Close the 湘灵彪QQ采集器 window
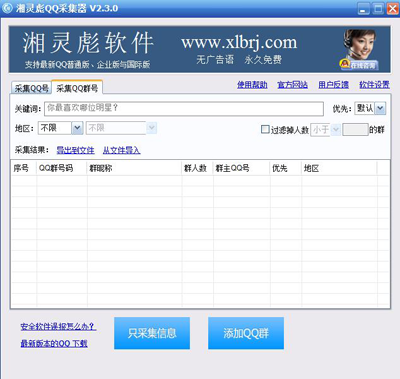The width and height of the screenshot is (400, 379). [x=392, y=8]
